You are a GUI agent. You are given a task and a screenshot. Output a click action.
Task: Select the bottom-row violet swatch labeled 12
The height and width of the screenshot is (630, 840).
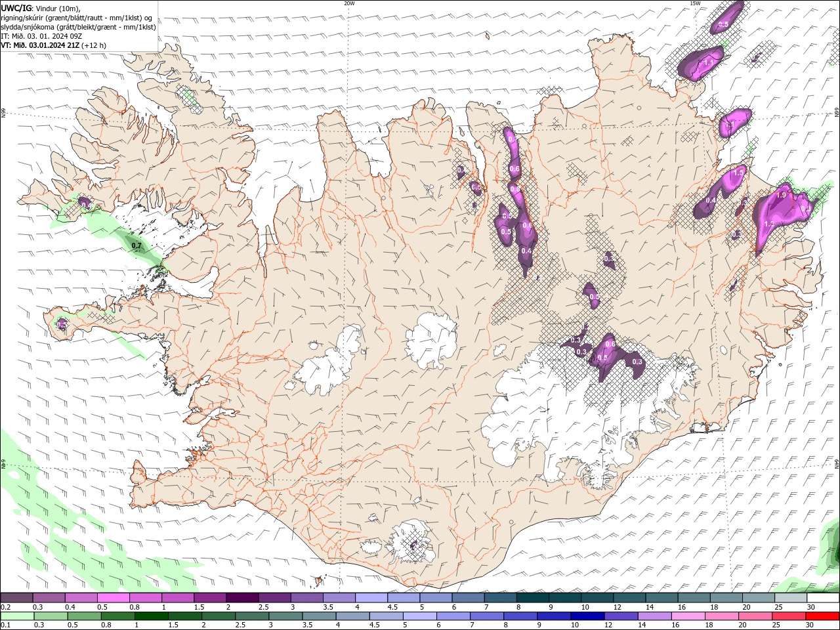tap(621, 616)
